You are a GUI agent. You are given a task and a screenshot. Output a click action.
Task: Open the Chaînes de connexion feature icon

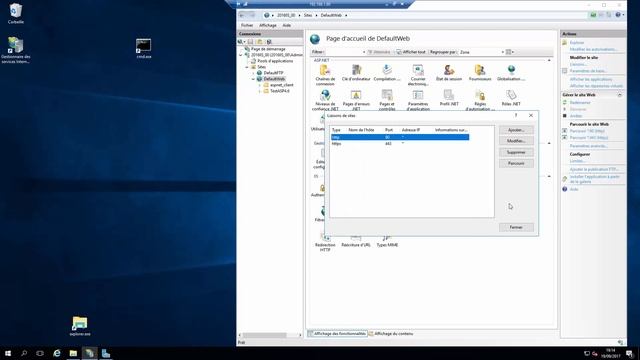pos(325,75)
